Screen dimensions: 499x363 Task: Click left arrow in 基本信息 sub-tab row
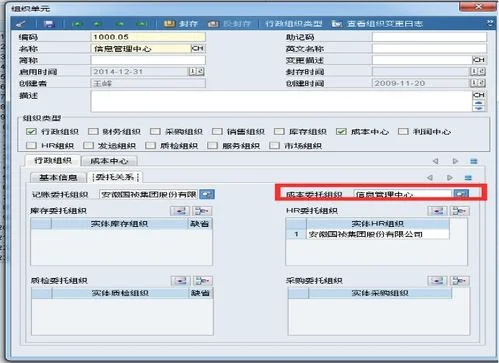click(x=430, y=177)
